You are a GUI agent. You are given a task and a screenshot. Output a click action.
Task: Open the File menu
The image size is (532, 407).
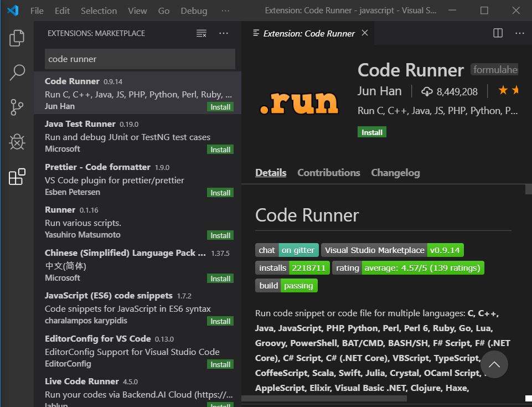tap(37, 11)
